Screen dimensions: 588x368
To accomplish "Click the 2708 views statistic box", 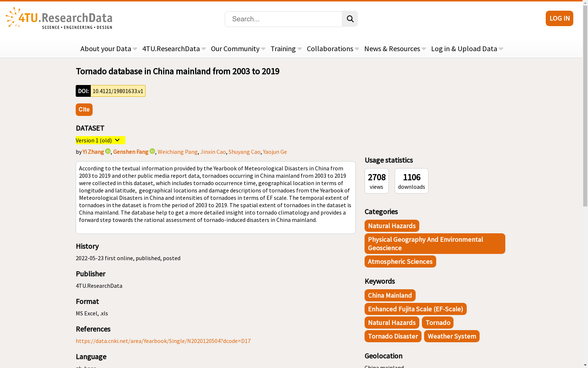I will pyautogui.click(x=377, y=181).
